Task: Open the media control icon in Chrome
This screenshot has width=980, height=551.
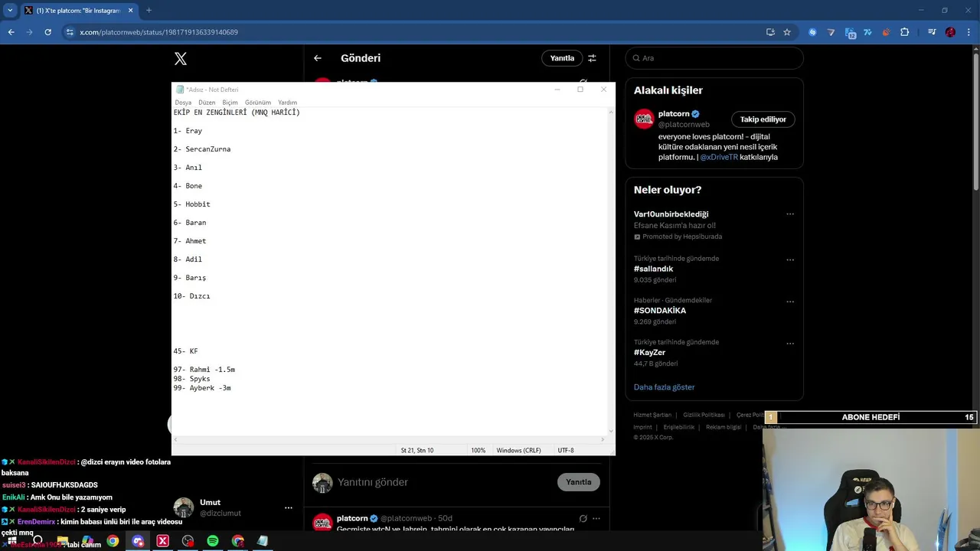Action: 932,32
